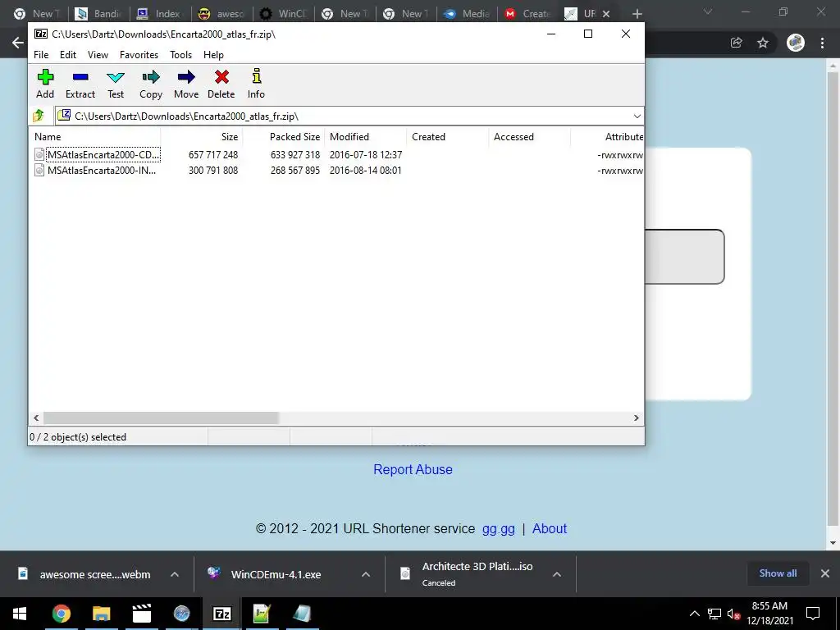
Task: Open Chrome profile avatar icon
Action: pos(796,43)
